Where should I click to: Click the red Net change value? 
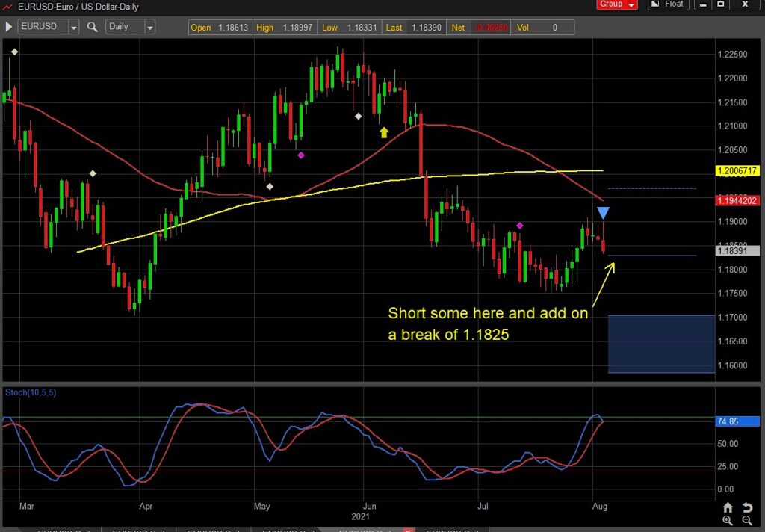[492, 28]
